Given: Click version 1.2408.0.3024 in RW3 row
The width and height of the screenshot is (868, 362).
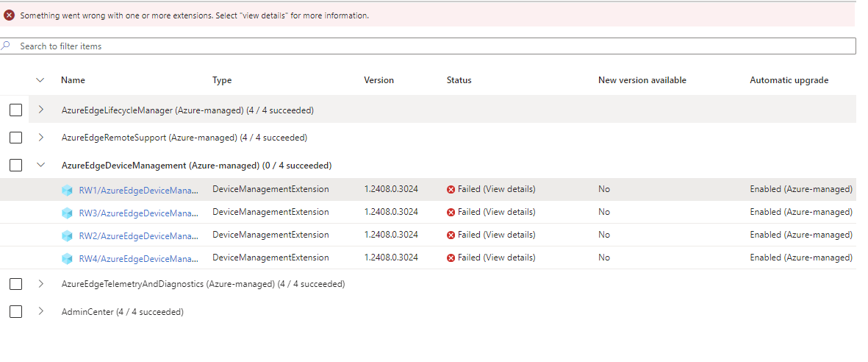Looking at the screenshot, I should pos(391,212).
